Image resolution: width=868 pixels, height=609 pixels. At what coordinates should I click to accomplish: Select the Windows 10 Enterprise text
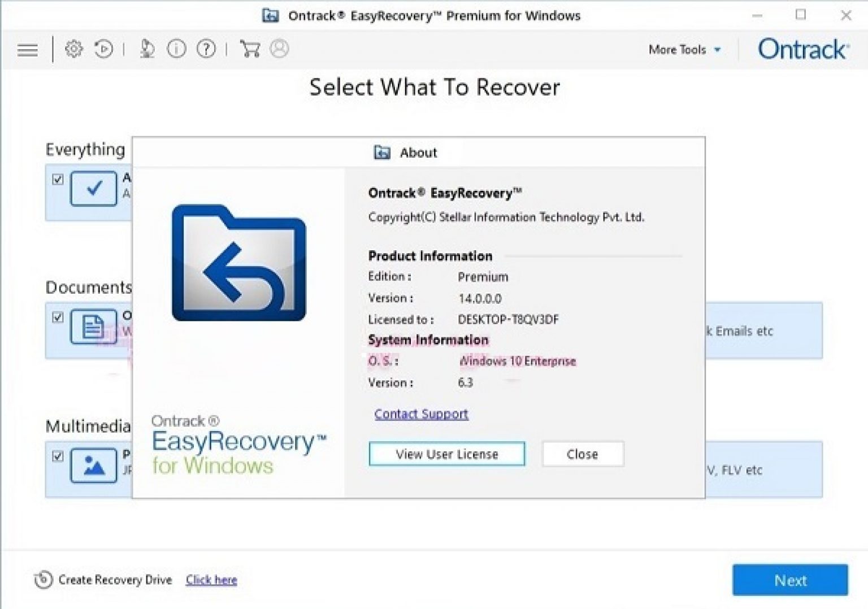[517, 361]
